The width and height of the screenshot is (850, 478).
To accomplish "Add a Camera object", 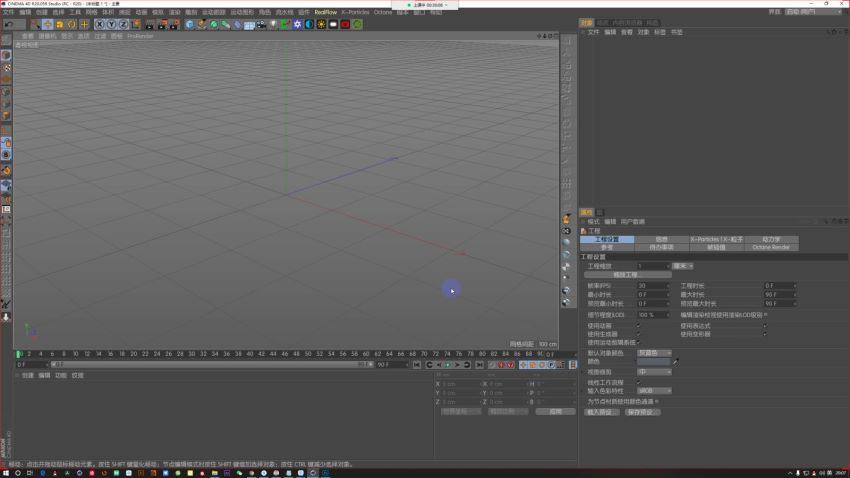I will pos(261,24).
